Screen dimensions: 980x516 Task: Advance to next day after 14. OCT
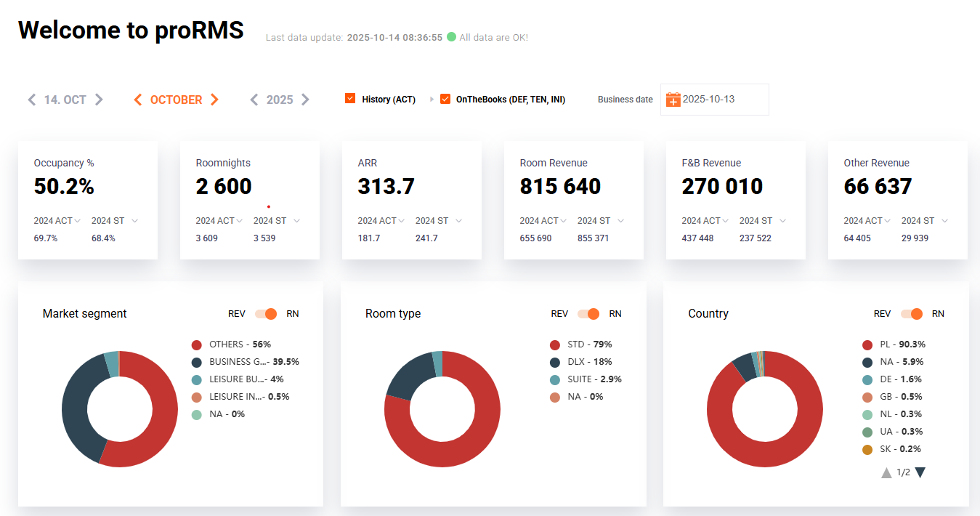(x=99, y=100)
